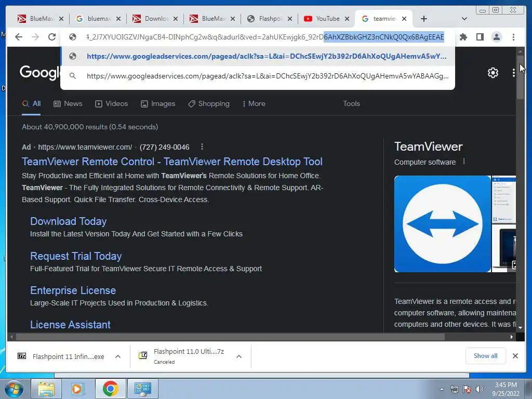
Task: Open the search Tools options
Action: (x=351, y=104)
